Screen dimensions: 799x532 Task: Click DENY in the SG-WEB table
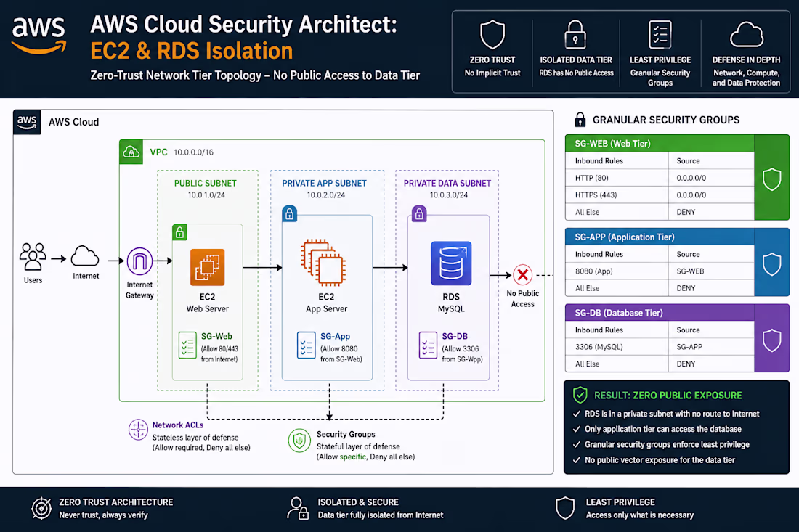[x=686, y=212]
